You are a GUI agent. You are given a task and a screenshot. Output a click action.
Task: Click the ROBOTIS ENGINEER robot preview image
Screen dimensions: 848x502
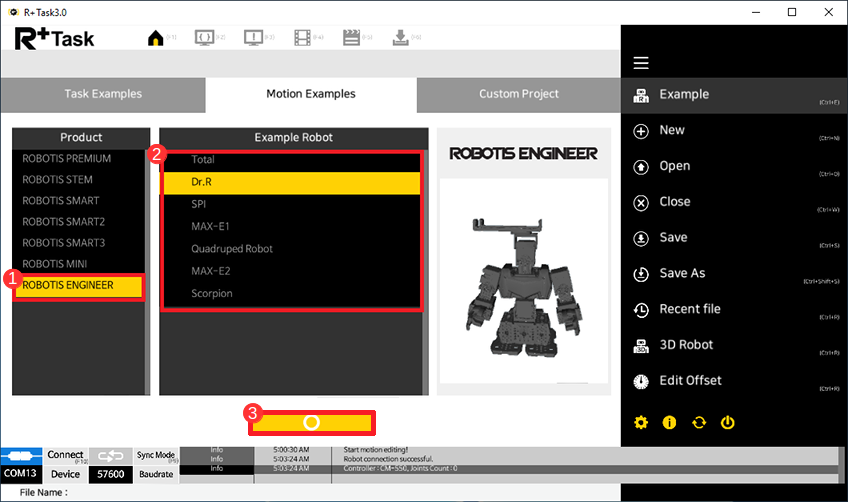523,285
